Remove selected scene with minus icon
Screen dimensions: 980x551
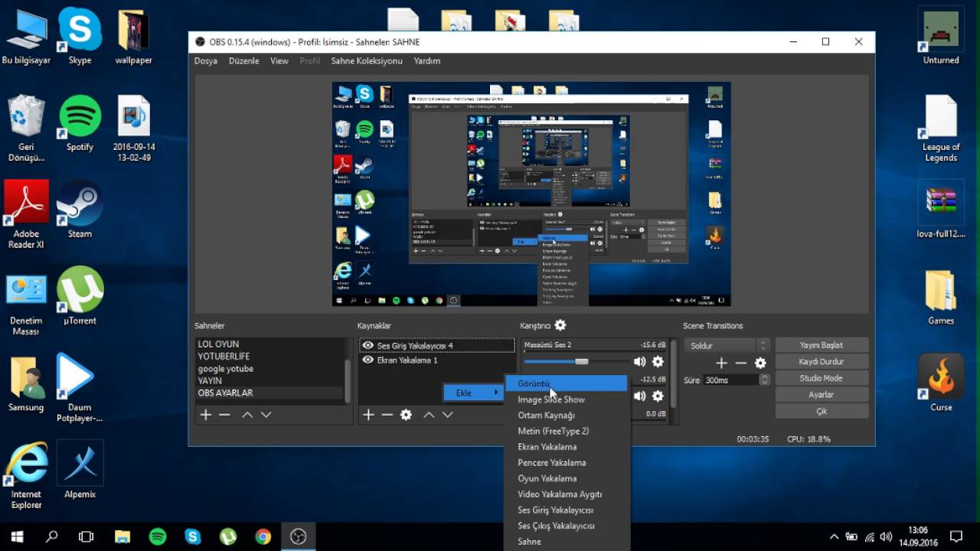tap(224, 414)
